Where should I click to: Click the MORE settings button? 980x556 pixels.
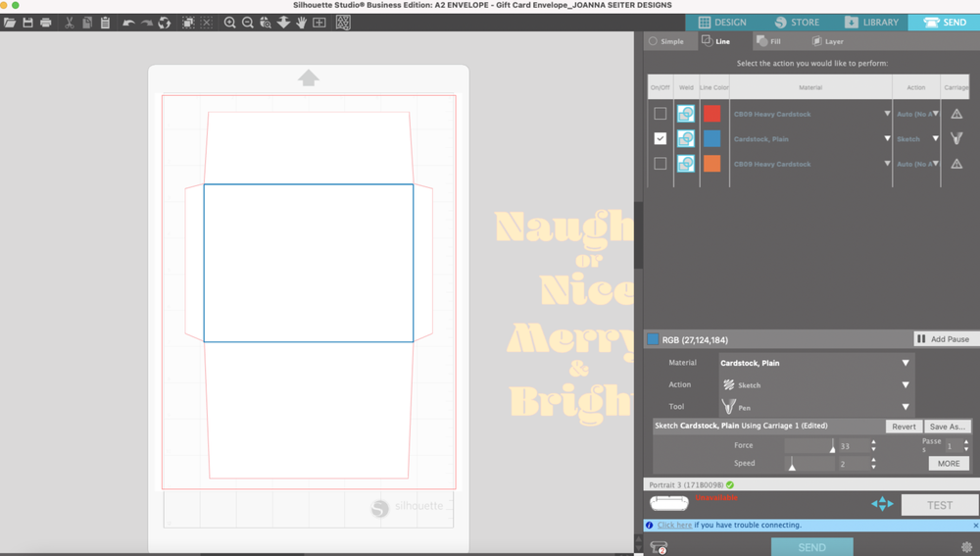[949, 464]
